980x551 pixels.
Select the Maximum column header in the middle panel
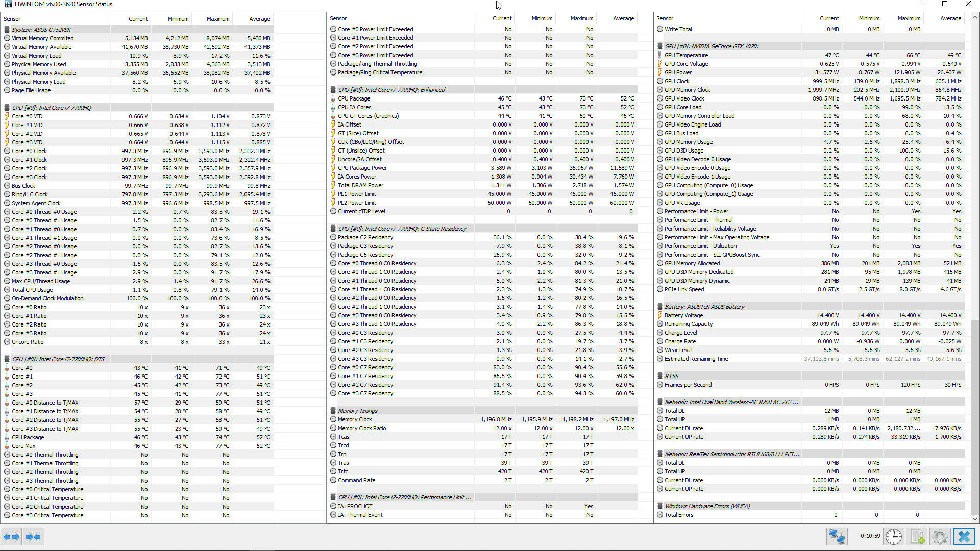coord(581,18)
